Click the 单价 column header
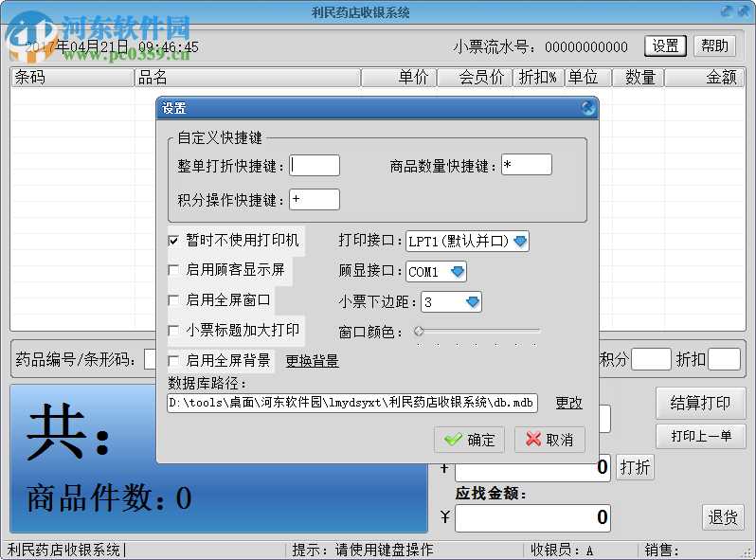The height and width of the screenshot is (560, 756). click(x=399, y=77)
